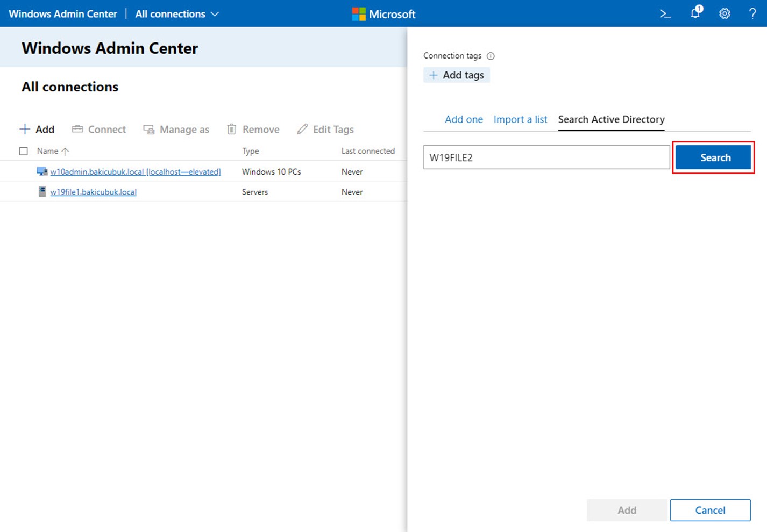Image resolution: width=767 pixels, height=532 pixels.
Task: Click the help question mark icon
Action: (752, 14)
